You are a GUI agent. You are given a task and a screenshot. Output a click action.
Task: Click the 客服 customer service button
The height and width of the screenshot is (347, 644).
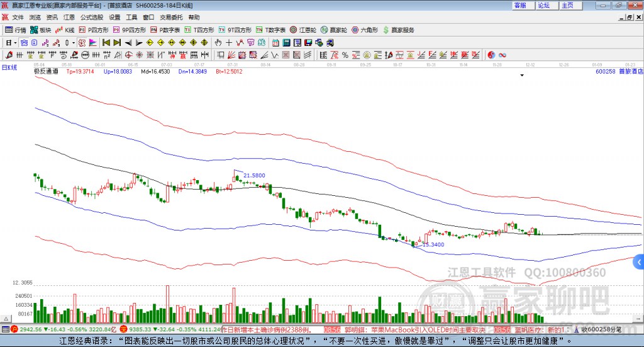pyautogui.click(x=519, y=5)
